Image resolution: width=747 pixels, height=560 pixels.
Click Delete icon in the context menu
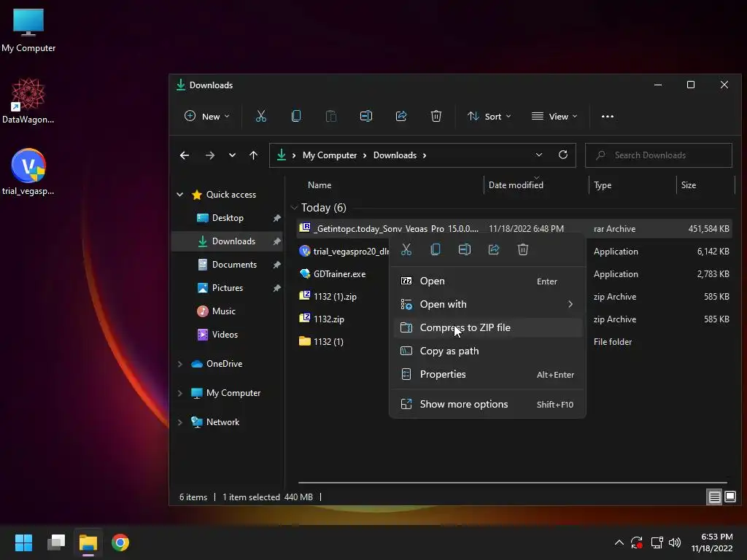point(522,249)
